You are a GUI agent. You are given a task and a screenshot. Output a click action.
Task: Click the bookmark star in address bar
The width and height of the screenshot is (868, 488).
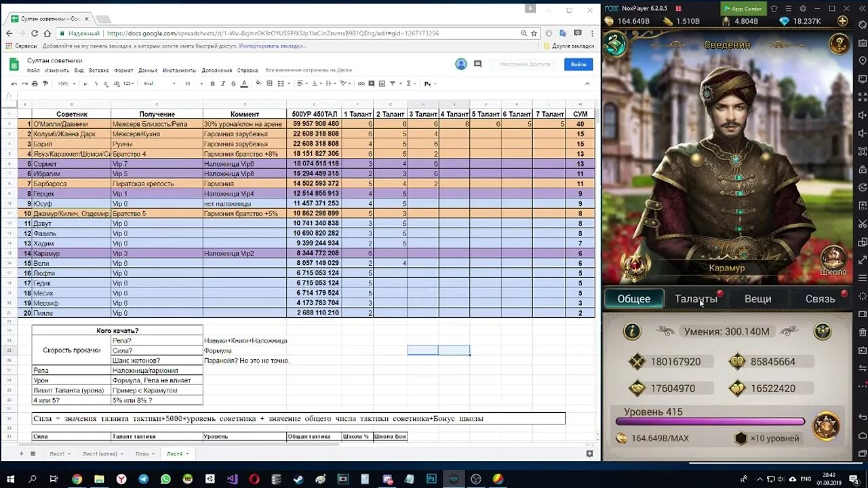pyautogui.click(x=534, y=33)
